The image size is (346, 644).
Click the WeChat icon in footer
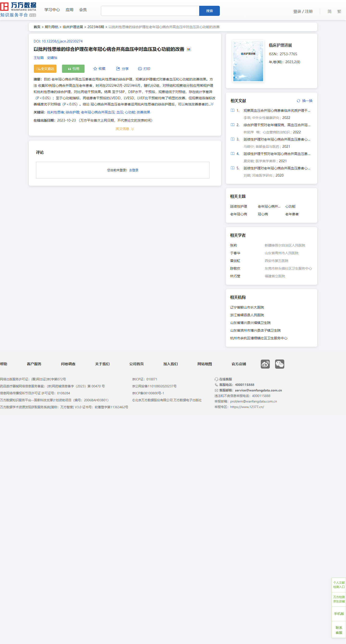pos(279,364)
